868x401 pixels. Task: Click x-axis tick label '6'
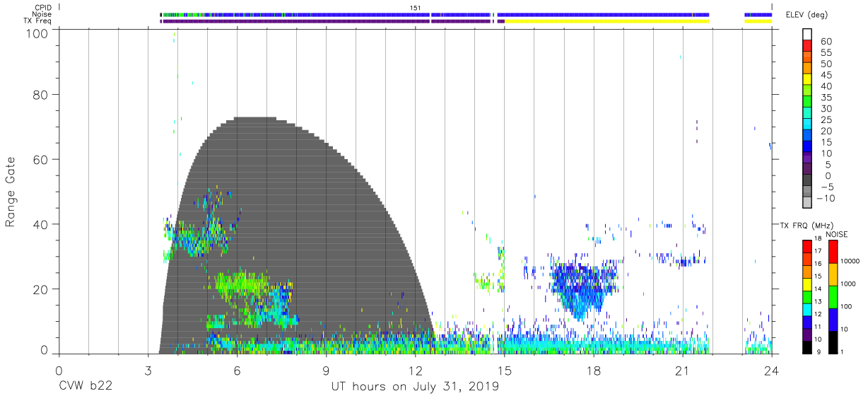coord(237,371)
